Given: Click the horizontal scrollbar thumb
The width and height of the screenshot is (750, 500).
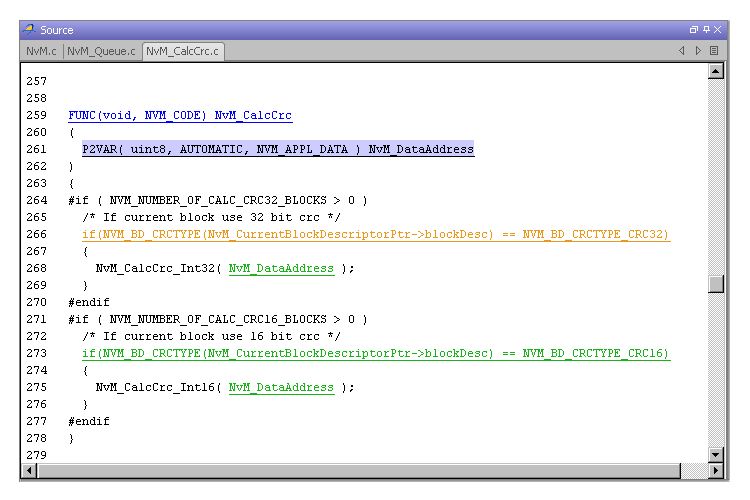Looking at the screenshot, I should (x=359, y=470).
